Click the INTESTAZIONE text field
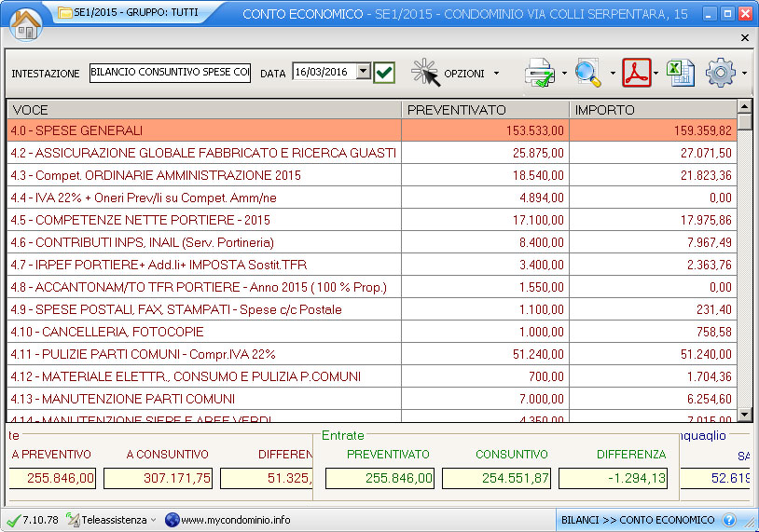The width and height of the screenshot is (759, 532). pos(170,73)
